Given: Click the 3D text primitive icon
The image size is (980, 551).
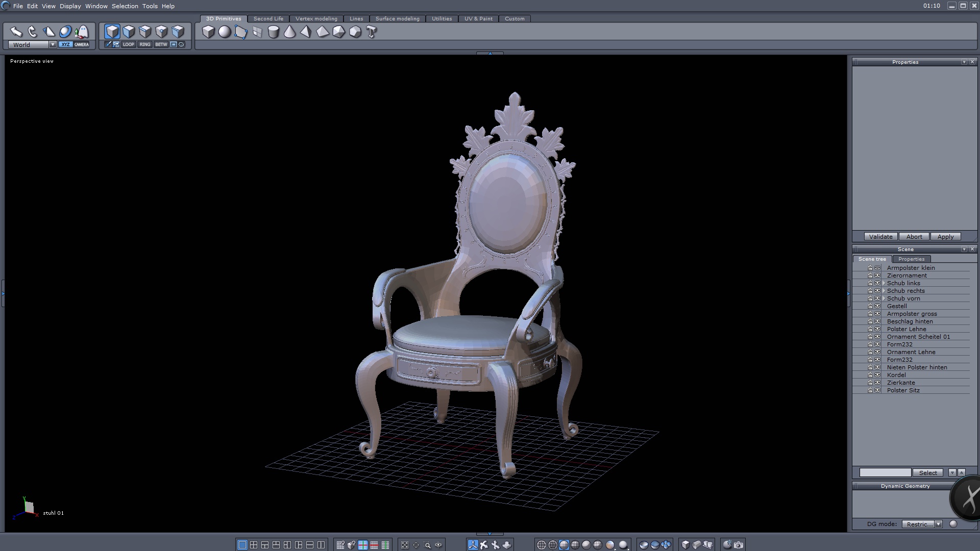Looking at the screenshot, I should [x=372, y=32].
